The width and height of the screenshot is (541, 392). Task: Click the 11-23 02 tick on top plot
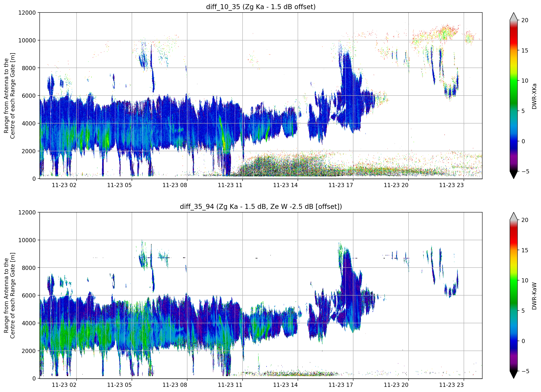pos(64,185)
